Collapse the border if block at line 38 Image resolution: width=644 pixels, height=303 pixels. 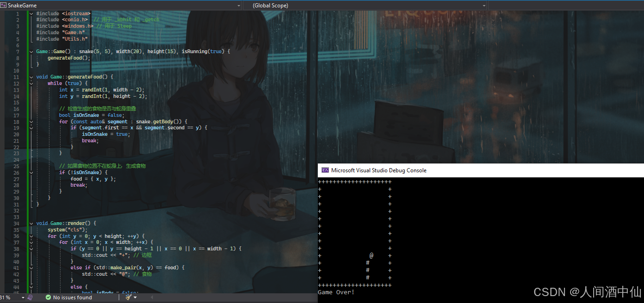click(x=31, y=248)
